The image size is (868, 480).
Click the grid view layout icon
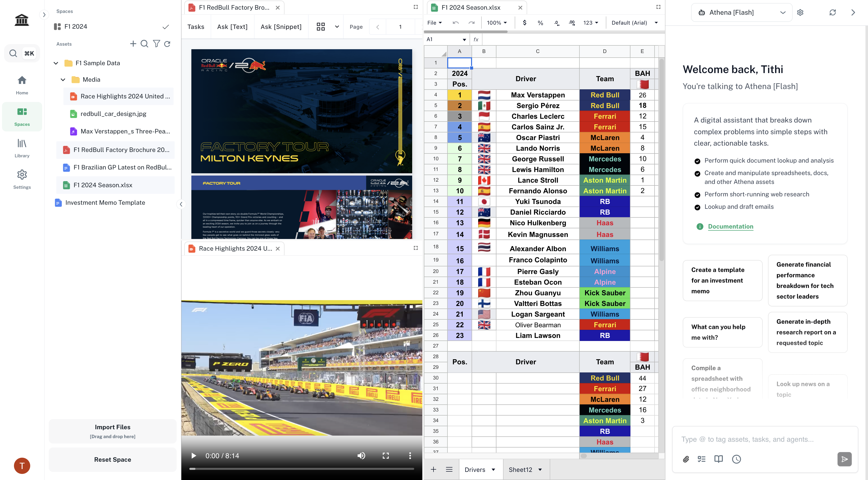[x=321, y=27]
